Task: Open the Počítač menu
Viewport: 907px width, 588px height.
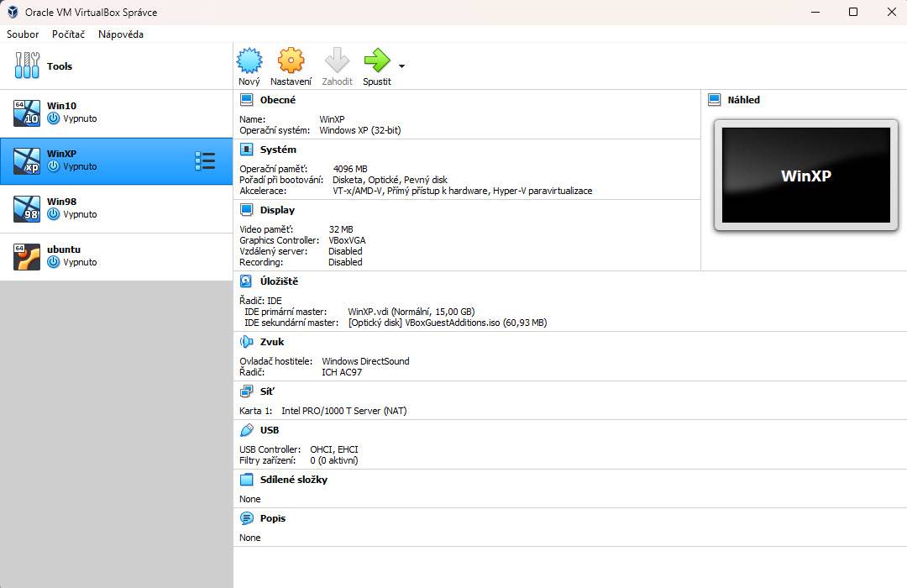Action: [68, 34]
